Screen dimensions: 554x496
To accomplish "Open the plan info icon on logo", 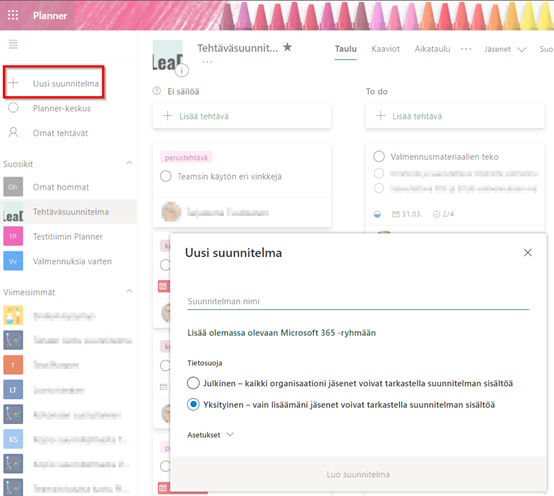I will [182, 71].
